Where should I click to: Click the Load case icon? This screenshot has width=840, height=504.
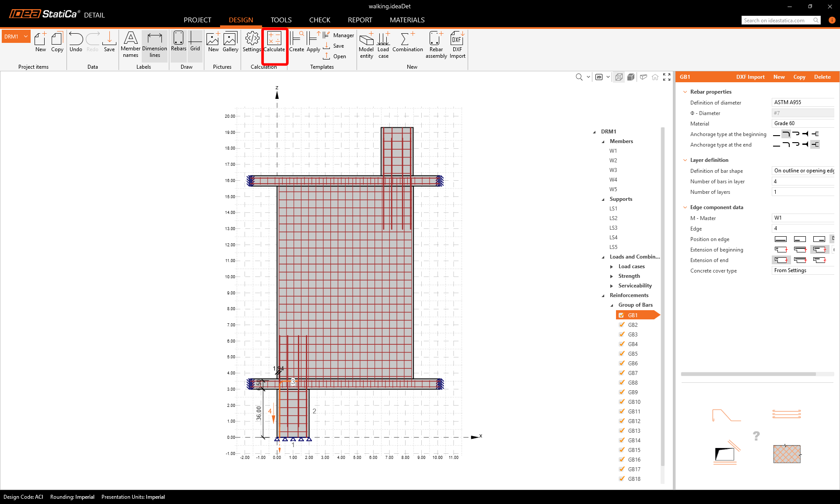[383, 39]
